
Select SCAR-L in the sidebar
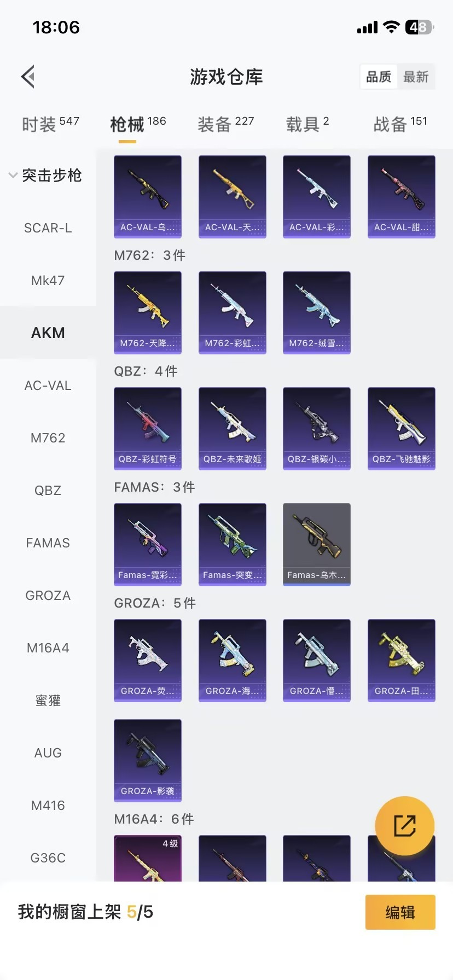click(48, 228)
